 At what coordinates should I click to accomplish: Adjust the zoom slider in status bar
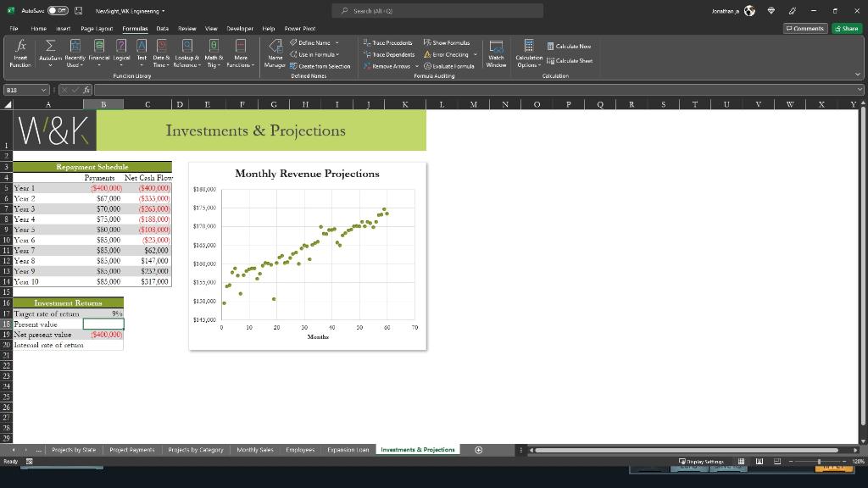(819, 462)
